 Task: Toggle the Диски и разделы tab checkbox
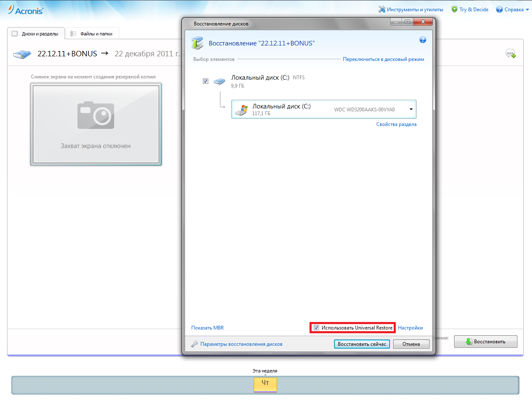pyautogui.click(x=15, y=34)
